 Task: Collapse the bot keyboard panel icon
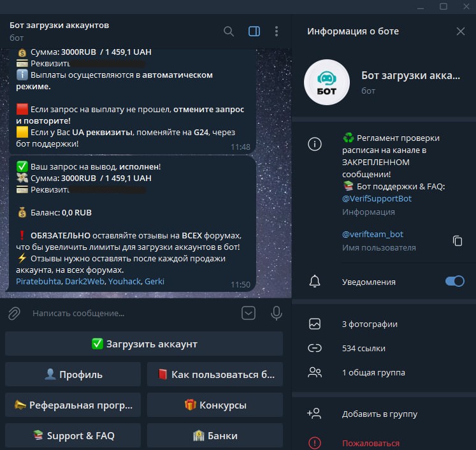click(x=249, y=313)
